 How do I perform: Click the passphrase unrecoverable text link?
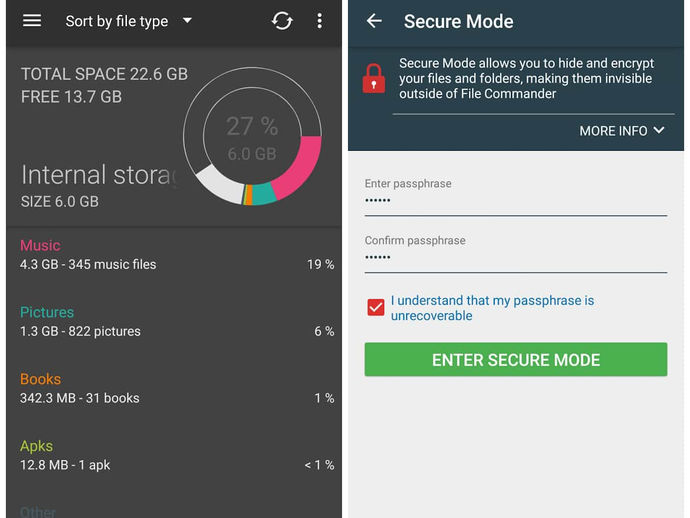(x=492, y=308)
